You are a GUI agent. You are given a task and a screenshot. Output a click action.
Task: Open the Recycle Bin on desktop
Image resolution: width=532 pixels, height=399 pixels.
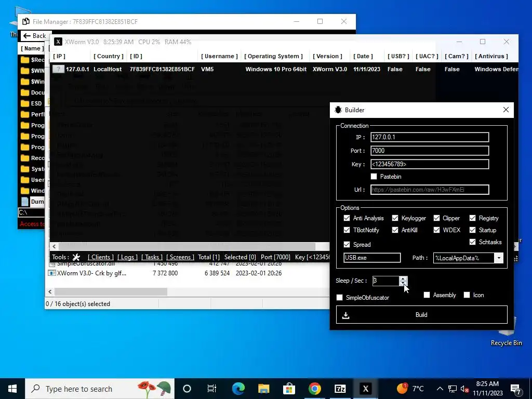click(506, 331)
